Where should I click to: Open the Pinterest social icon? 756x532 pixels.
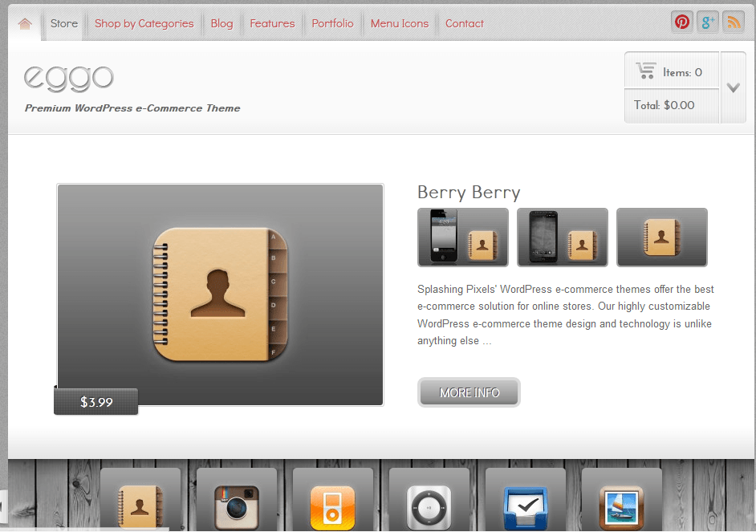point(681,22)
